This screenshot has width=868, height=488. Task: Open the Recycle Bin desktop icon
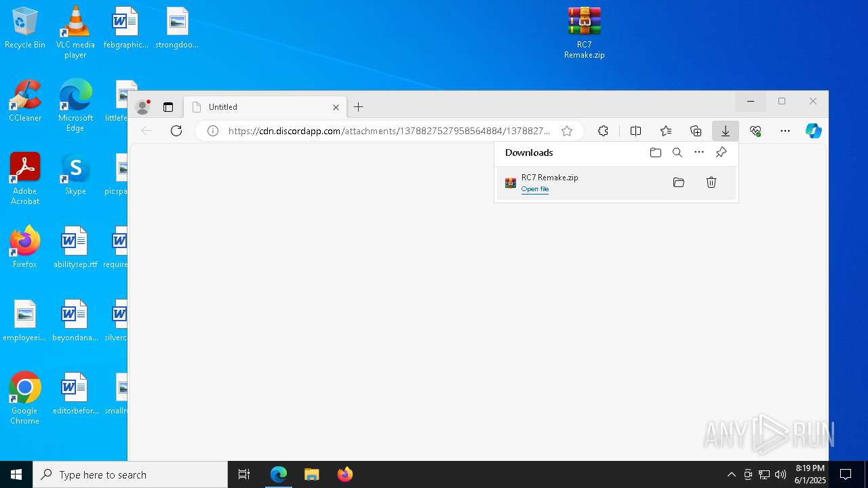pyautogui.click(x=25, y=28)
